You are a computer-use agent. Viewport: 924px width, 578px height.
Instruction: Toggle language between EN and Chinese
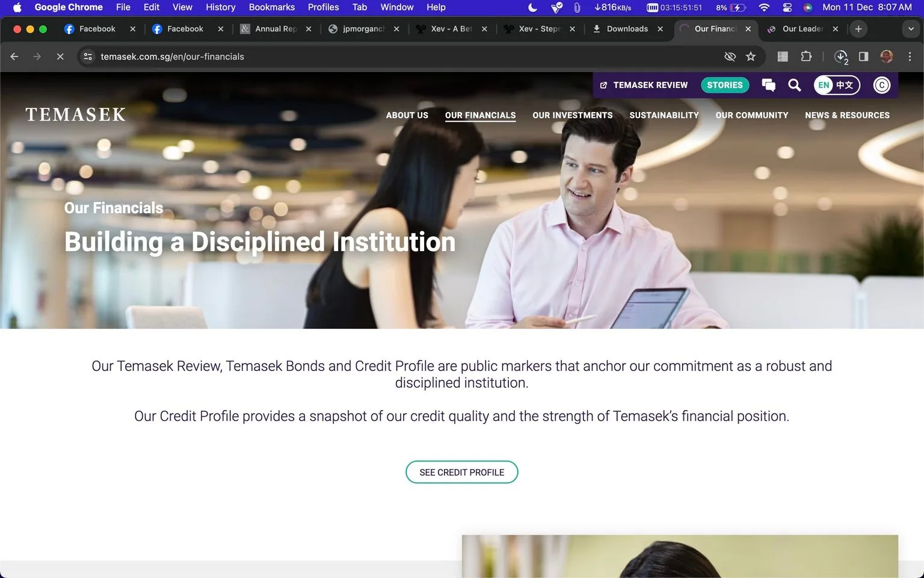click(x=837, y=85)
